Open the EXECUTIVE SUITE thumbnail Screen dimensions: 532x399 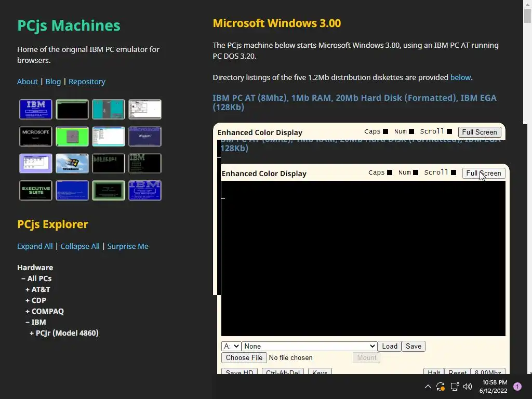[x=36, y=190]
